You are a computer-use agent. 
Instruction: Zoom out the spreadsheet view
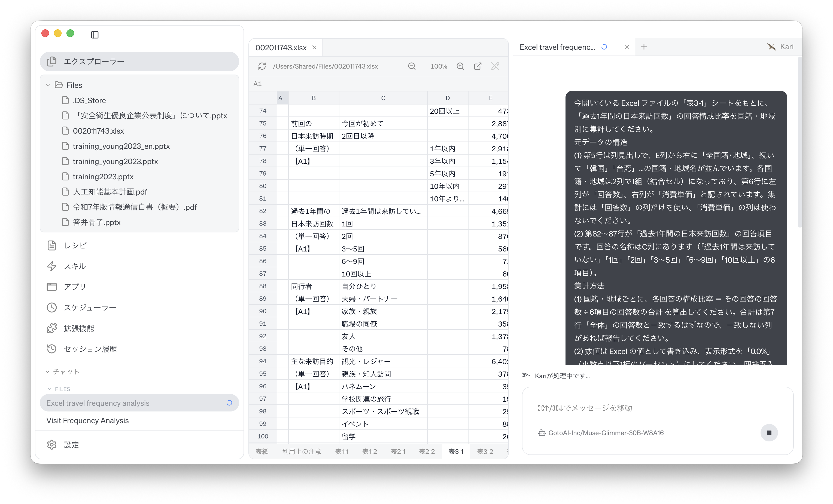coord(412,66)
